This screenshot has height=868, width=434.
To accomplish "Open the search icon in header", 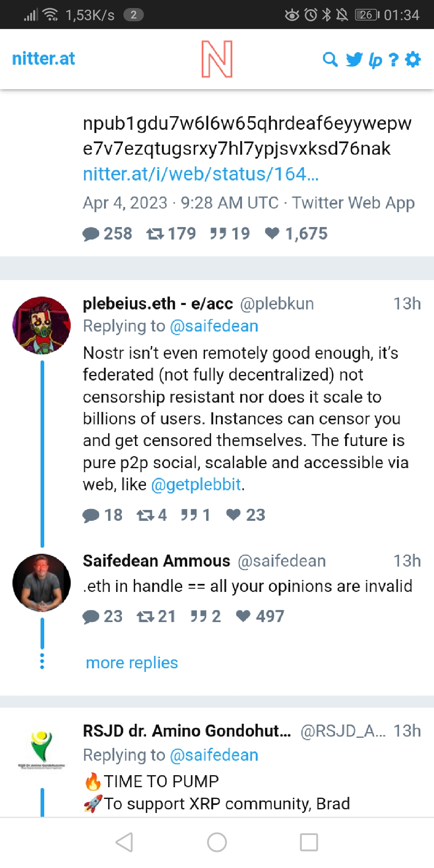I will [330, 59].
